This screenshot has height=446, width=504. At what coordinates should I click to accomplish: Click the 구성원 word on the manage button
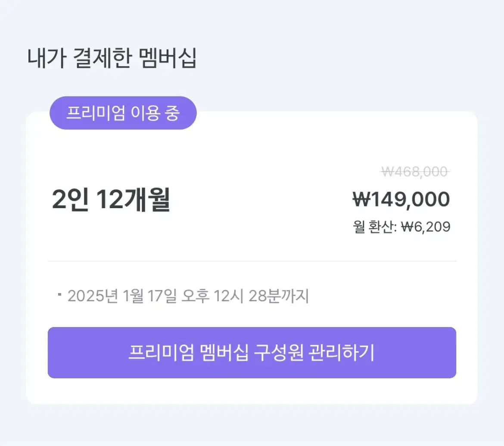pos(279,352)
